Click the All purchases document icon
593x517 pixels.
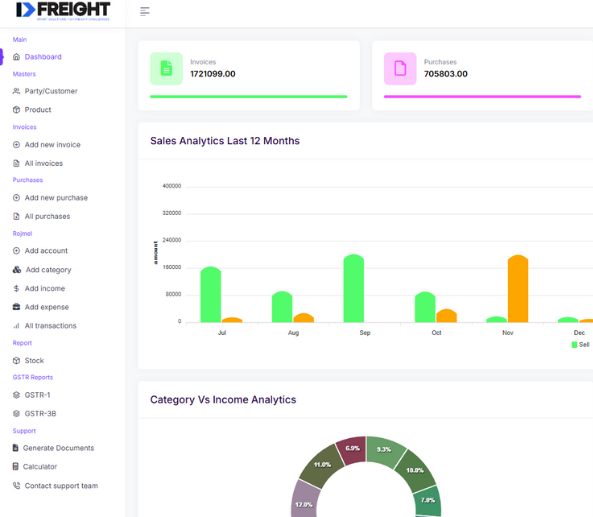pos(16,216)
